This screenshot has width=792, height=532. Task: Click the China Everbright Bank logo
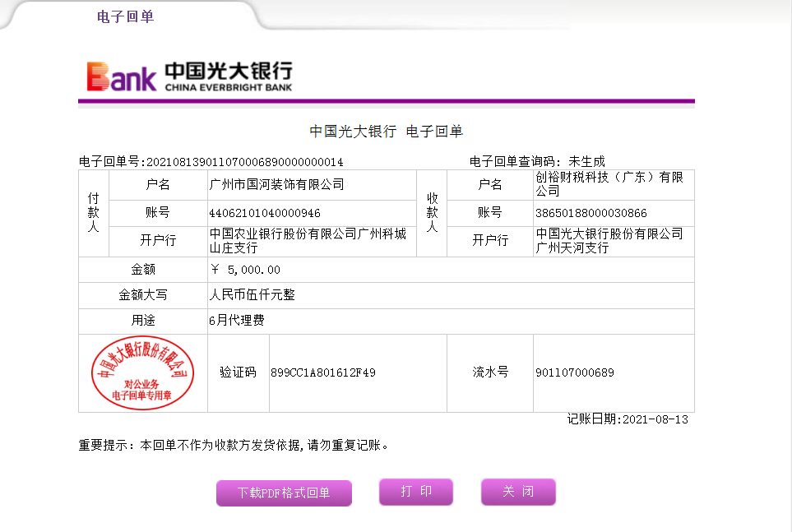(x=189, y=76)
